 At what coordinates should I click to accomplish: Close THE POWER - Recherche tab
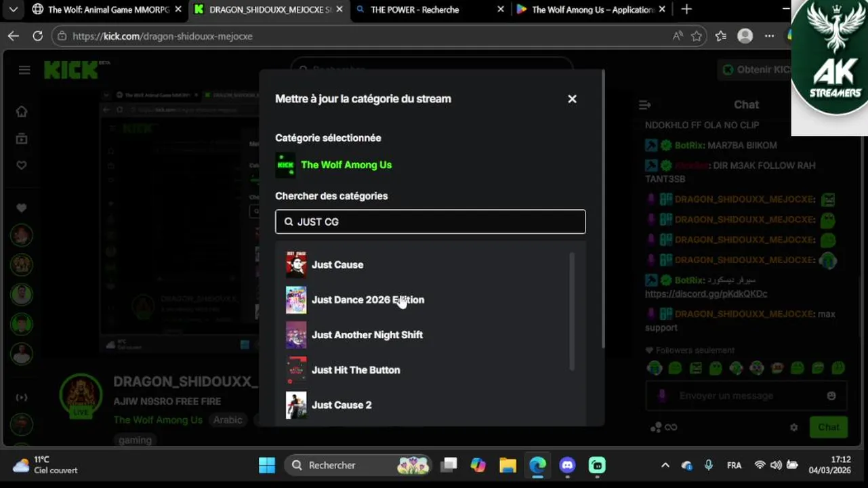click(x=501, y=9)
